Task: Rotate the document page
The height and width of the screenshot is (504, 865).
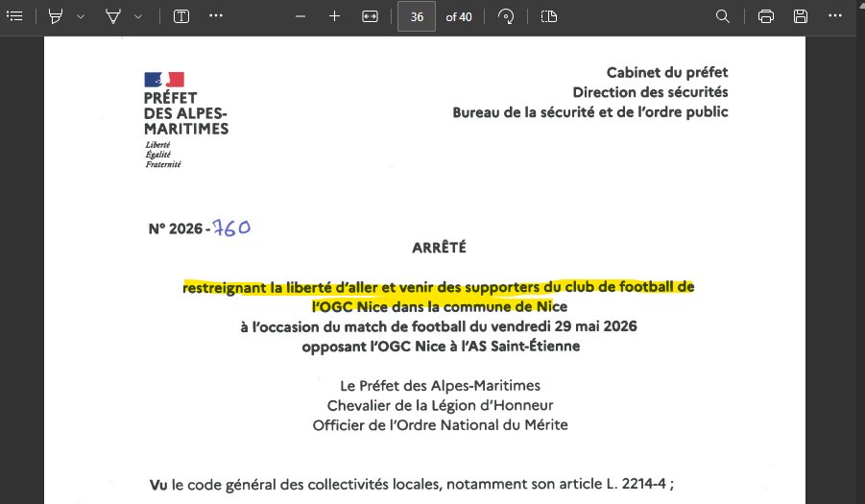Action: click(506, 16)
